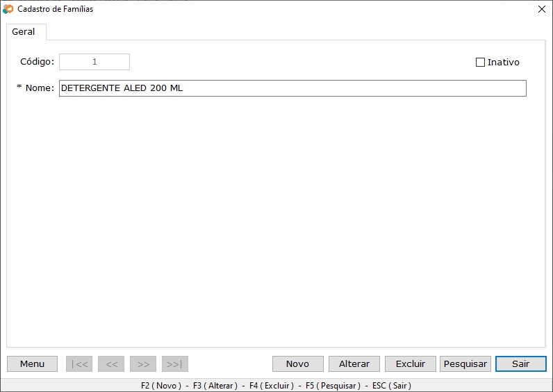Click the '* Nome:' field label
This screenshot has height=392, width=553.
coord(35,88)
